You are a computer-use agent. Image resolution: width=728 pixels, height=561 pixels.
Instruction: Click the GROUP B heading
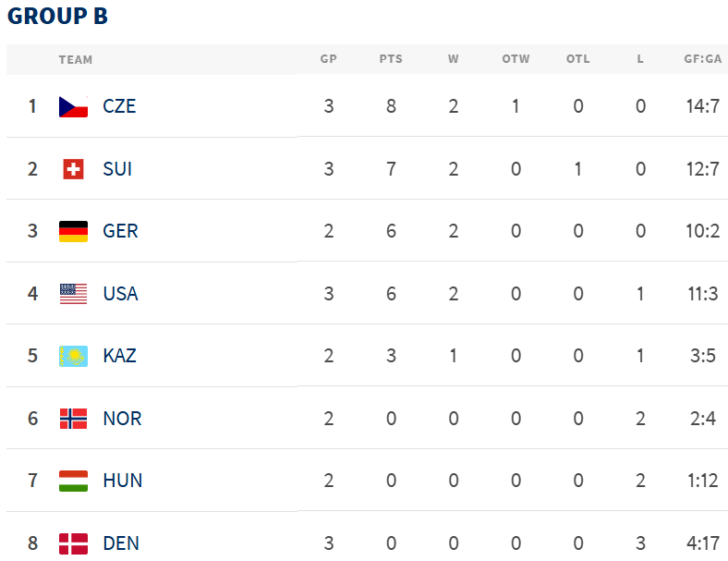[x=57, y=17]
